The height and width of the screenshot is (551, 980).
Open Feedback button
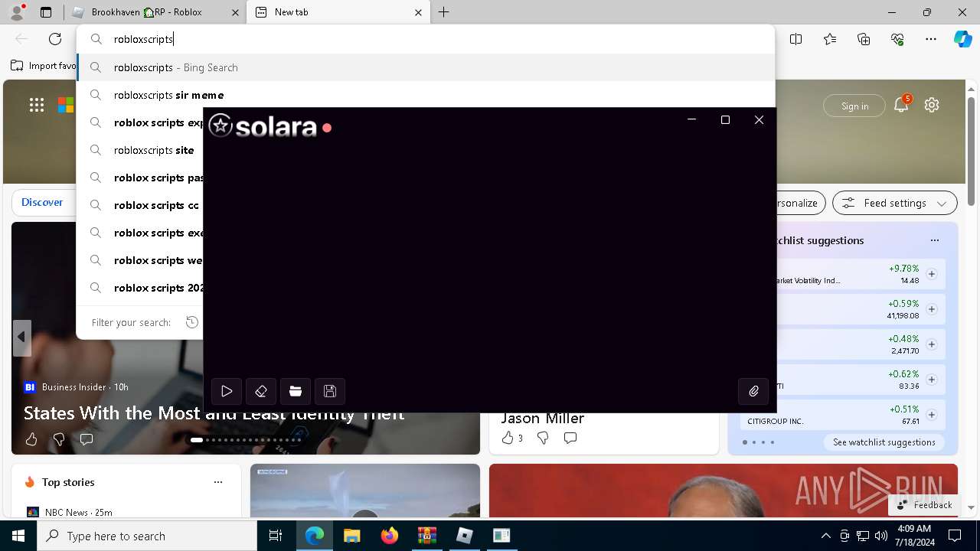925,504
